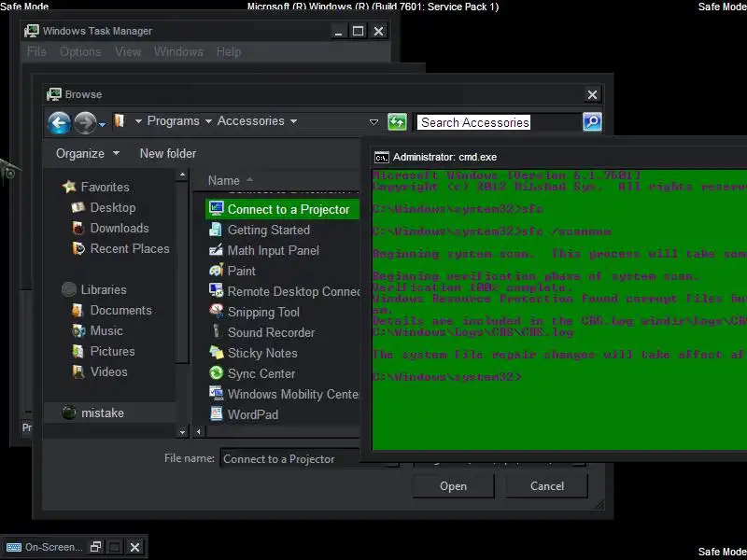The width and height of the screenshot is (747, 560).
Task: Click the folder icon in address bar
Action: coord(120,121)
